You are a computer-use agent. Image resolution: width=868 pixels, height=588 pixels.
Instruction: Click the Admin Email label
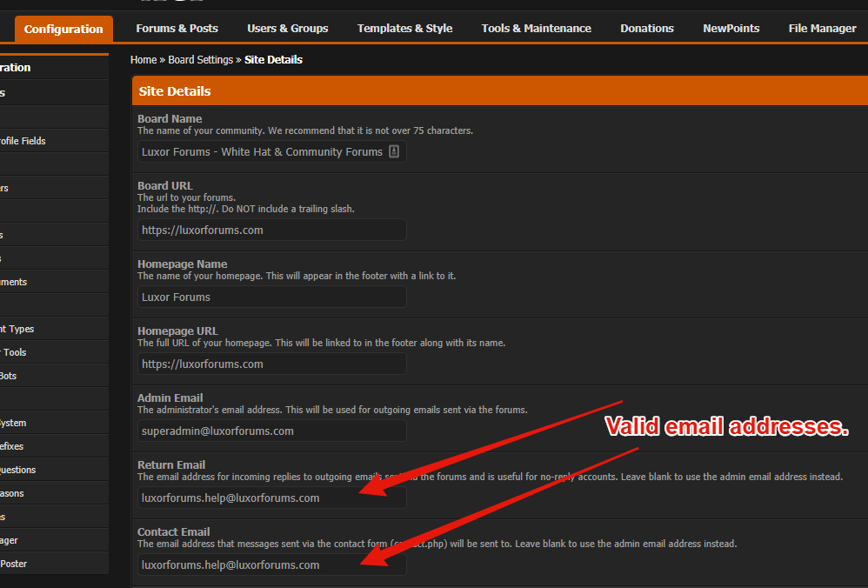coord(170,398)
